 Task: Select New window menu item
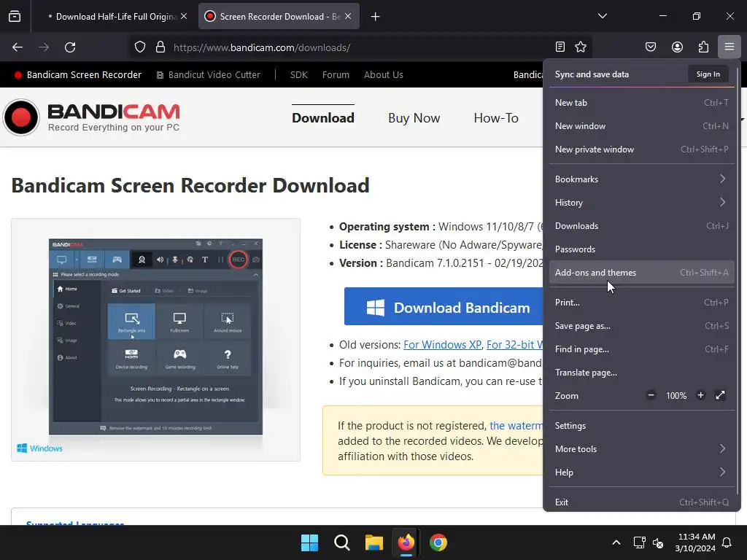point(642,125)
